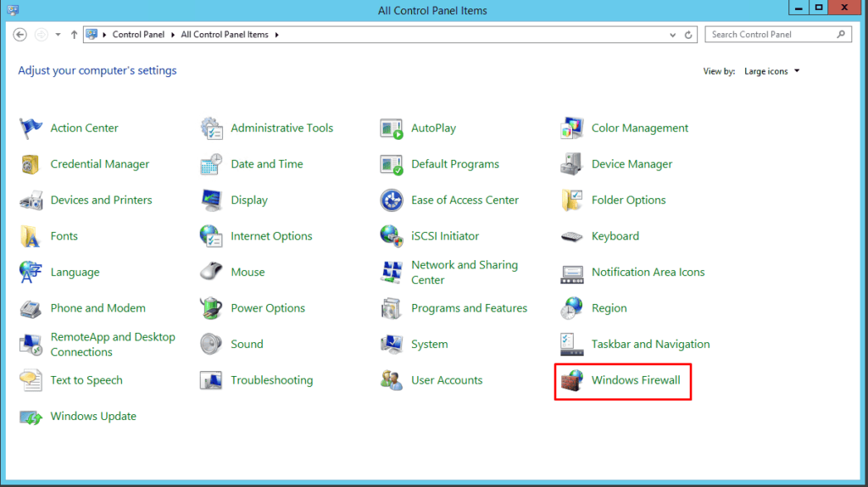This screenshot has width=868, height=487.
Task: Open the User Accounts people icon
Action: point(392,380)
